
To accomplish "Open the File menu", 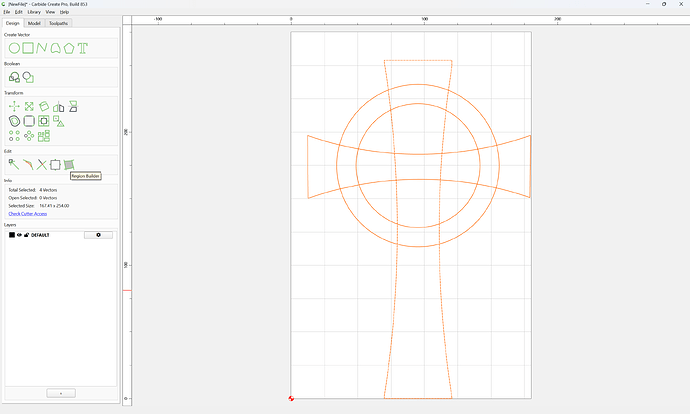I will pos(7,12).
